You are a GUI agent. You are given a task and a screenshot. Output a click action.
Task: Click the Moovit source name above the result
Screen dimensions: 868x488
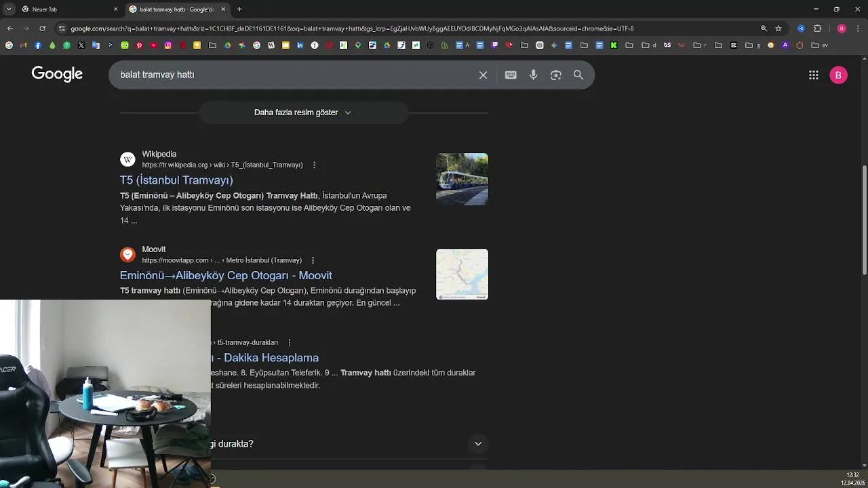[154, 249]
